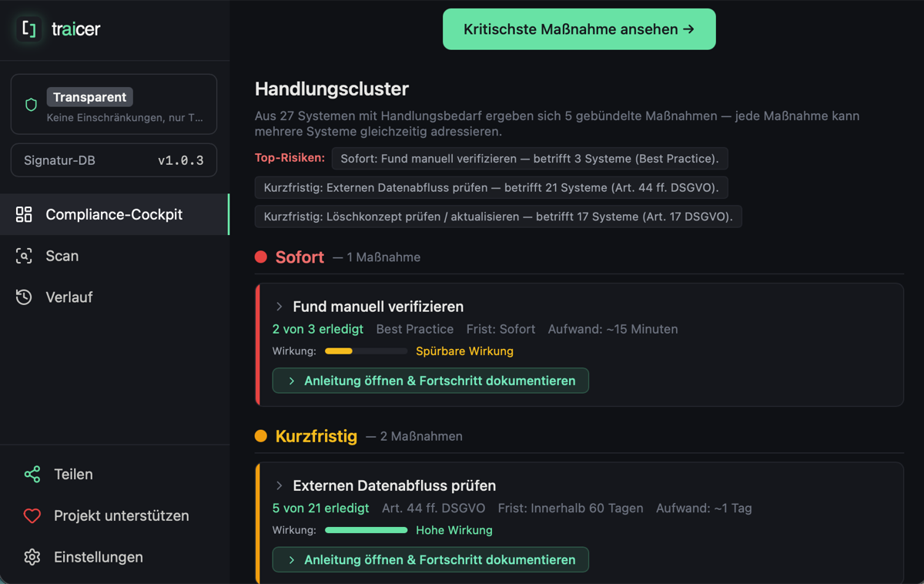The height and width of the screenshot is (584, 924).
Task: Select the Compliance-Cockpit grid icon
Action: tap(24, 215)
